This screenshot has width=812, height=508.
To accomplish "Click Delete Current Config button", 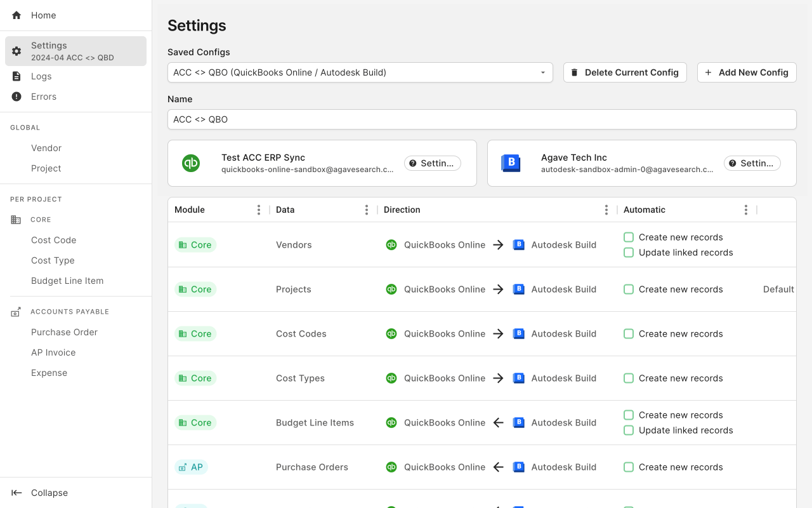I will tap(625, 72).
